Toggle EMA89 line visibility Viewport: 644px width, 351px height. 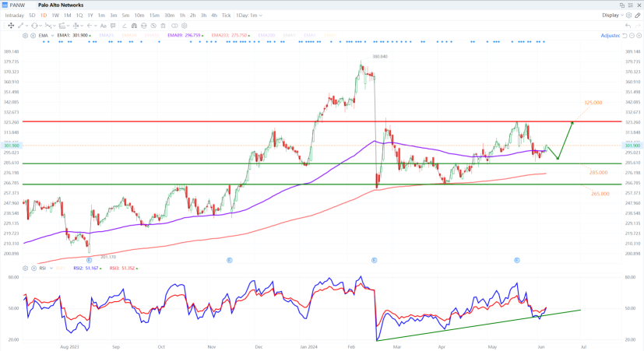[185, 35]
